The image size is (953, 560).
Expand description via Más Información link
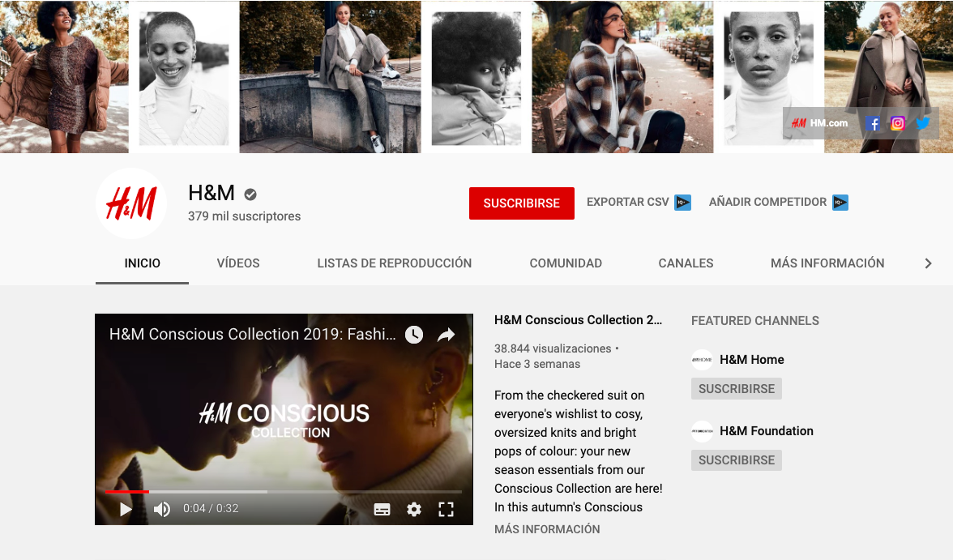(x=547, y=529)
